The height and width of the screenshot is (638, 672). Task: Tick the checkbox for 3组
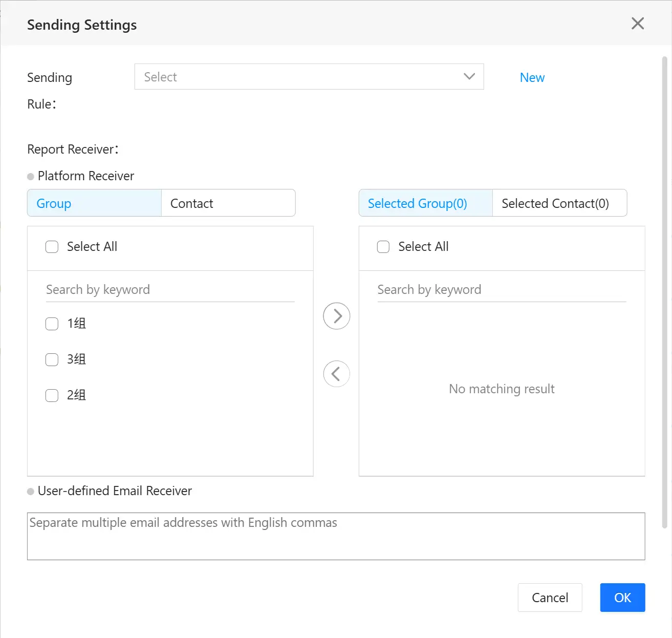pos(52,359)
